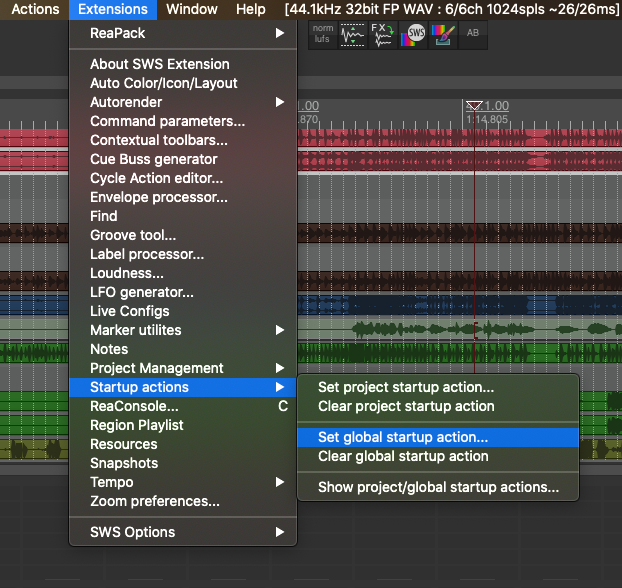This screenshot has width=622, height=588.
Task: Click the norm lufs toolbar button
Action: 323,35
